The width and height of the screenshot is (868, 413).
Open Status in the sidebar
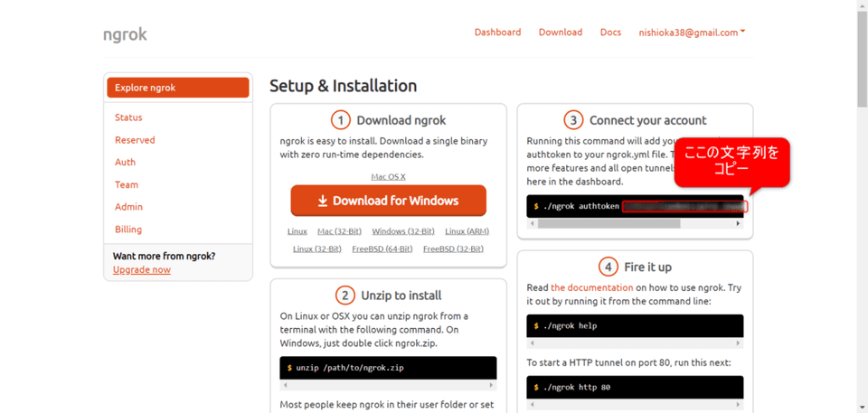pyautogui.click(x=128, y=117)
